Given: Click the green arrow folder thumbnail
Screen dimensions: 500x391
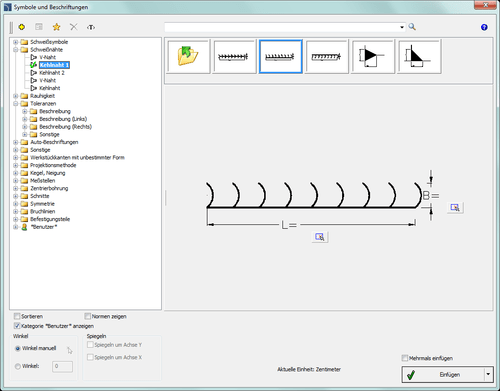Looking at the screenshot, I should point(188,56).
